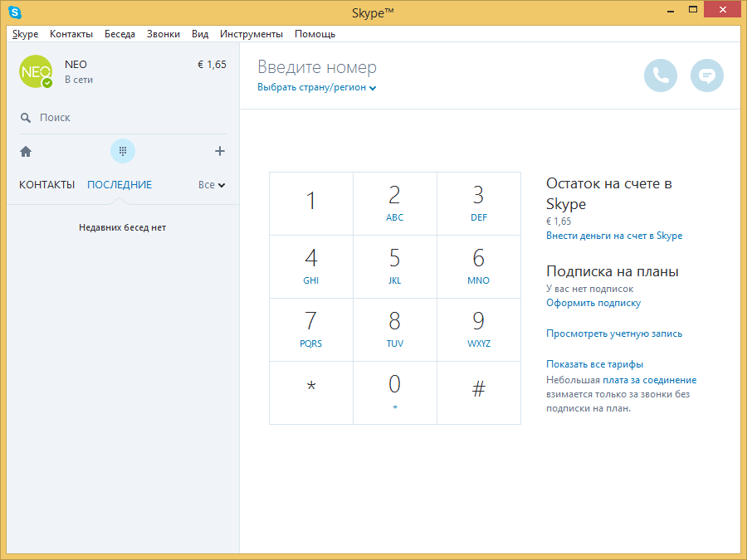Viewport: 747px width, 560px height.
Task: Dial the 6 MNO key
Action: click(479, 266)
